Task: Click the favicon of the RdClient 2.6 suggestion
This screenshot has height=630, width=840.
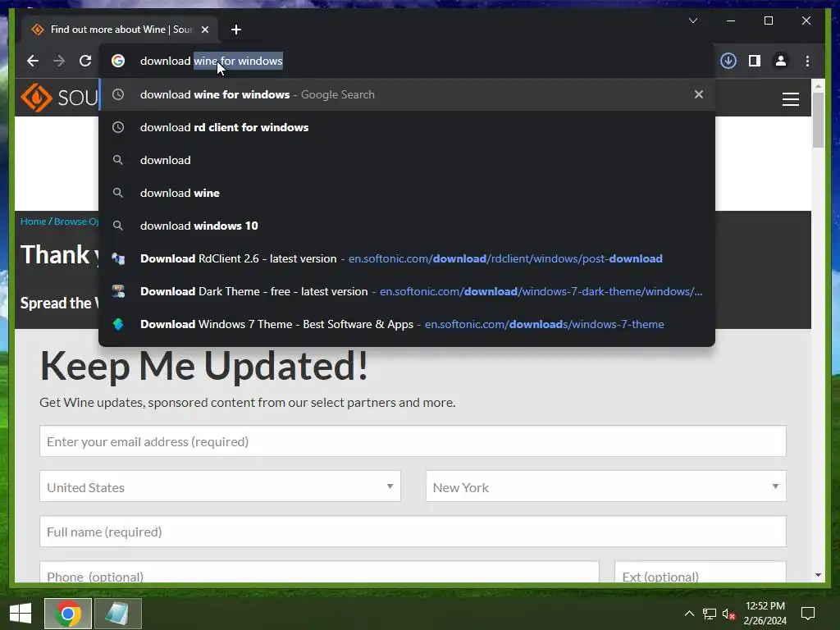Action: [x=118, y=258]
